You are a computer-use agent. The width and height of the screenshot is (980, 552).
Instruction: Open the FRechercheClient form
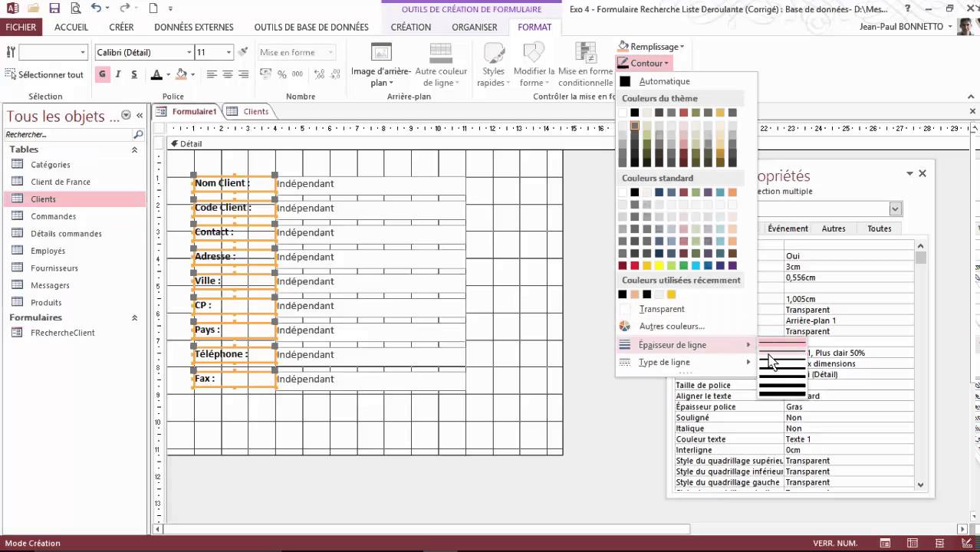pyautogui.click(x=63, y=333)
